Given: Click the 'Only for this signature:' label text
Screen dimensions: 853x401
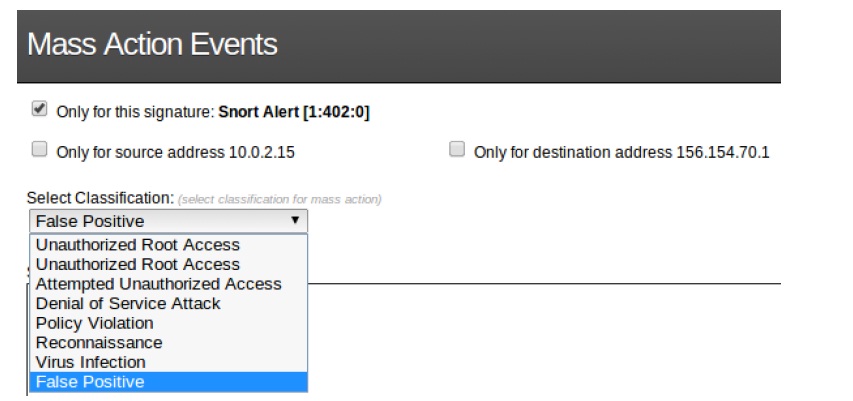Looking at the screenshot, I should [135, 112].
